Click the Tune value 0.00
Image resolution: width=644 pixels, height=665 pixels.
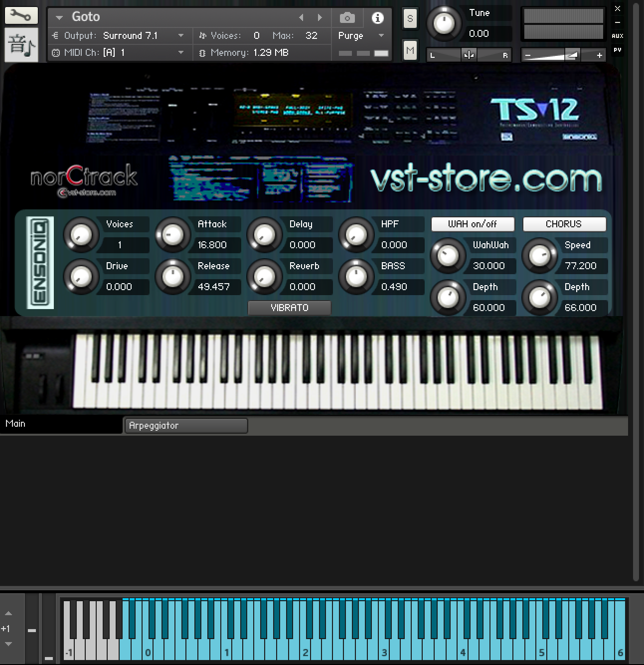[479, 33]
